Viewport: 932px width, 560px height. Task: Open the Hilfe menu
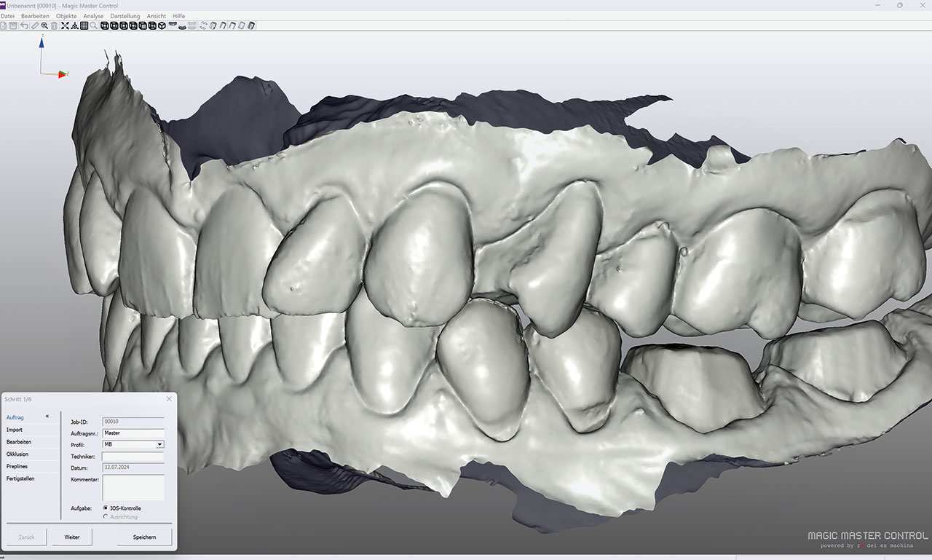click(x=178, y=16)
